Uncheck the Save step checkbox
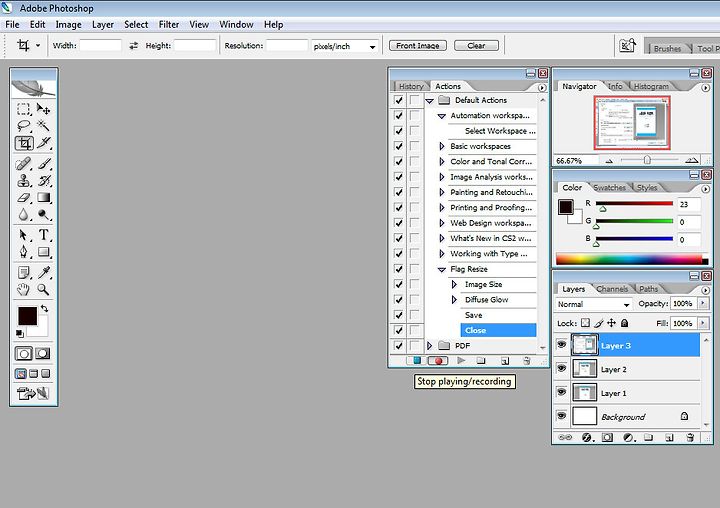 399,315
